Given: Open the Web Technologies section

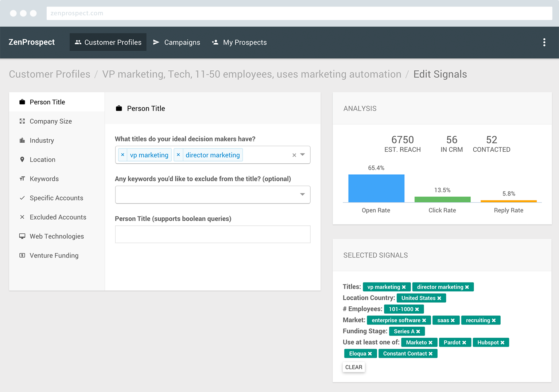Looking at the screenshot, I should tap(57, 236).
